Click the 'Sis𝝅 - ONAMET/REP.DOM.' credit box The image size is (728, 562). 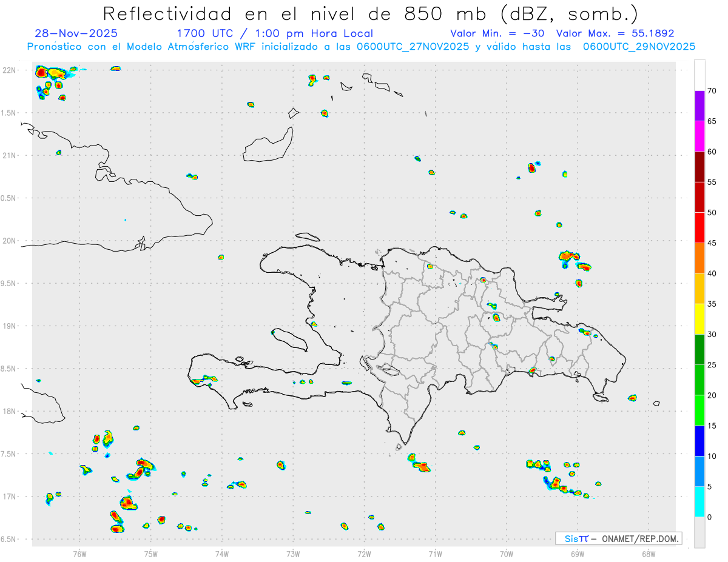[x=618, y=538]
